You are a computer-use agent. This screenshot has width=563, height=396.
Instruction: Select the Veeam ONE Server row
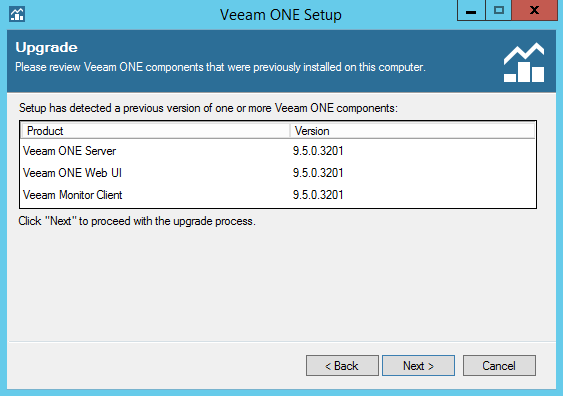tap(278, 151)
